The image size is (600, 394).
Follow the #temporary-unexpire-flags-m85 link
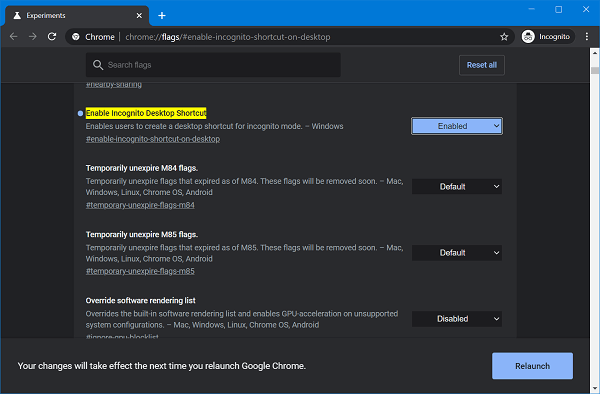[x=140, y=271]
